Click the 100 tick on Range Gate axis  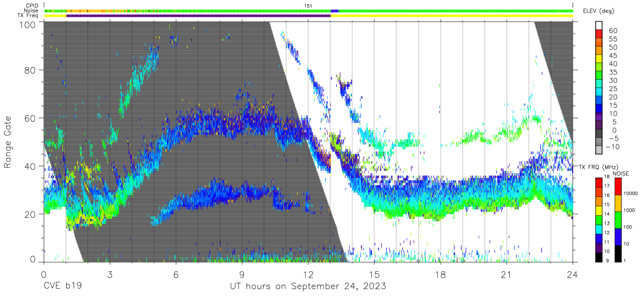pyautogui.click(x=29, y=24)
